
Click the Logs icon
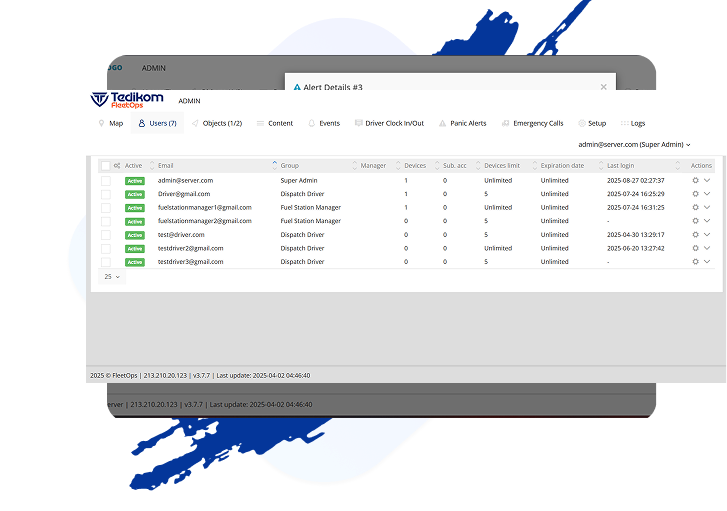(x=625, y=124)
